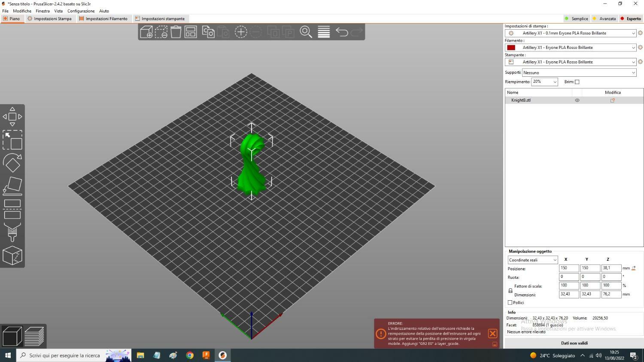Viewport: 644px width, 362px height.
Task: Open the Vista menu
Action: (x=58, y=11)
